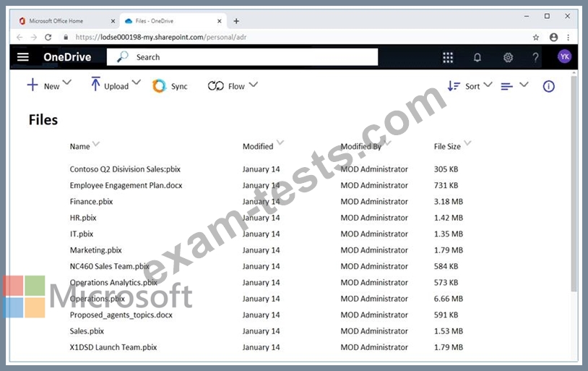Screen dimensions: 588x371
Task: Open the Modified By column dropdown
Action: pos(388,143)
